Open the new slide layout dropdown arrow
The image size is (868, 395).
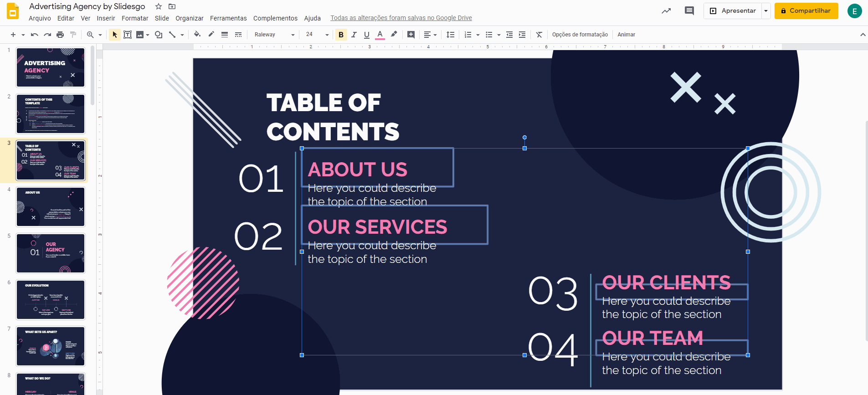(23, 35)
